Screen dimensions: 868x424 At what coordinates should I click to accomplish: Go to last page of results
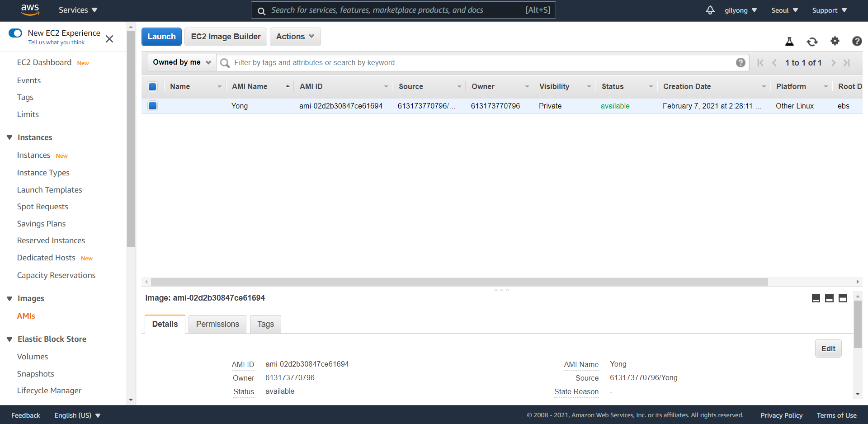point(847,63)
